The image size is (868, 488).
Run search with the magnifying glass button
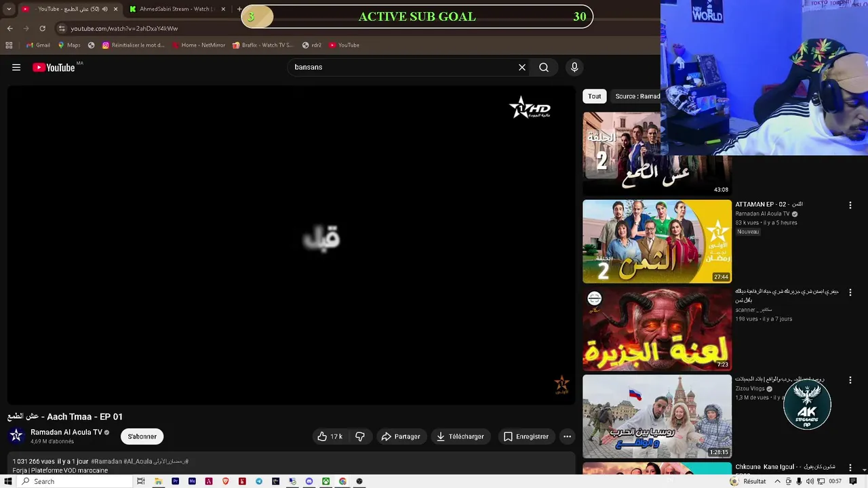click(544, 67)
